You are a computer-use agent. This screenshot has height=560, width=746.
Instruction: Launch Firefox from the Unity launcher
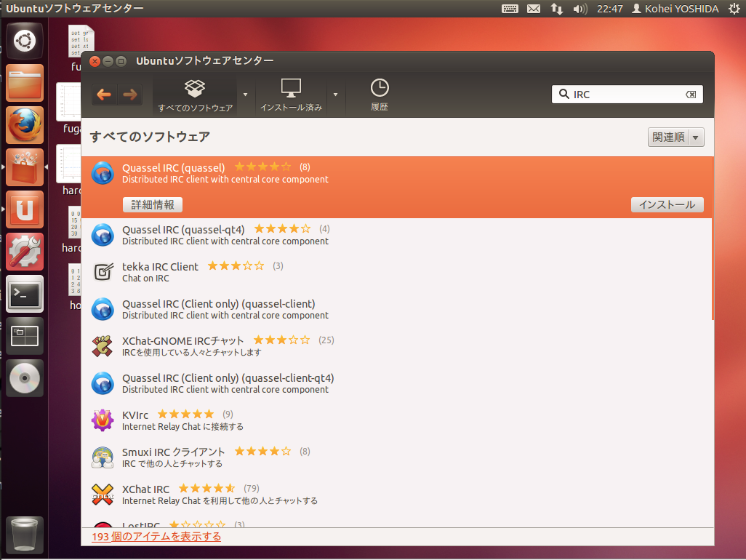[25, 125]
